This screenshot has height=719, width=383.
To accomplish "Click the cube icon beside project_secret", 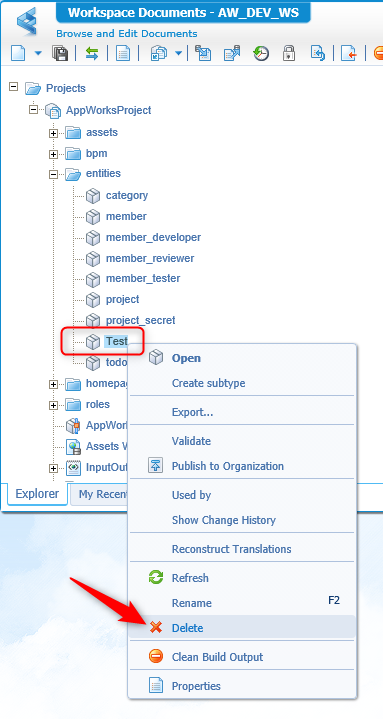I will coord(93,321).
